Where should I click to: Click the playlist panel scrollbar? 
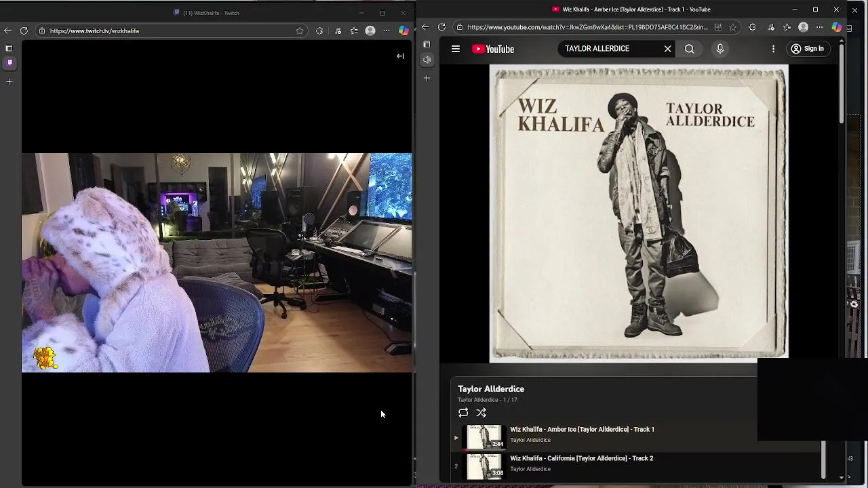pos(823,460)
